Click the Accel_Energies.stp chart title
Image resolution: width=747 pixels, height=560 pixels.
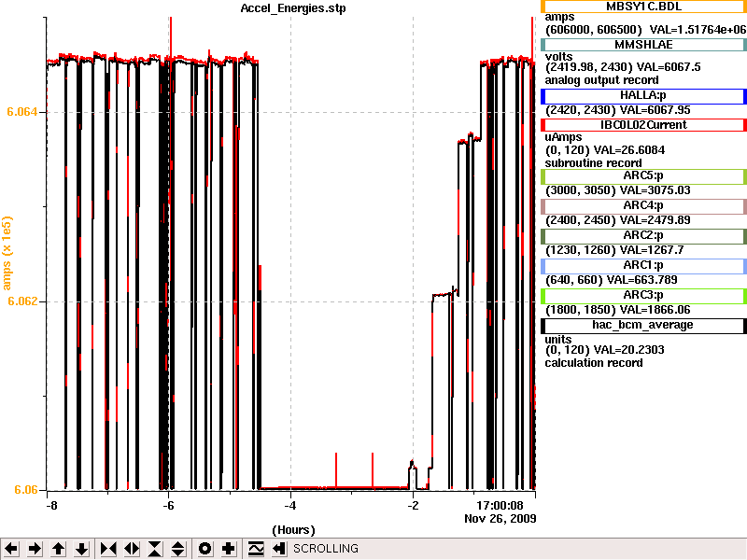click(x=293, y=8)
